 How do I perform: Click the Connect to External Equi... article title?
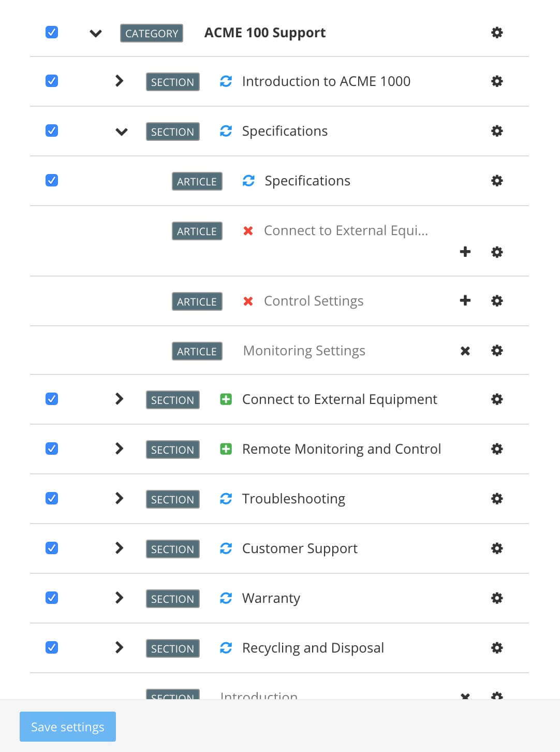click(x=346, y=230)
